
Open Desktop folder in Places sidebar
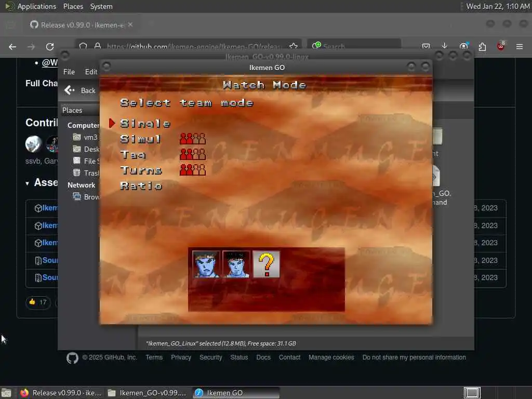click(x=86, y=149)
